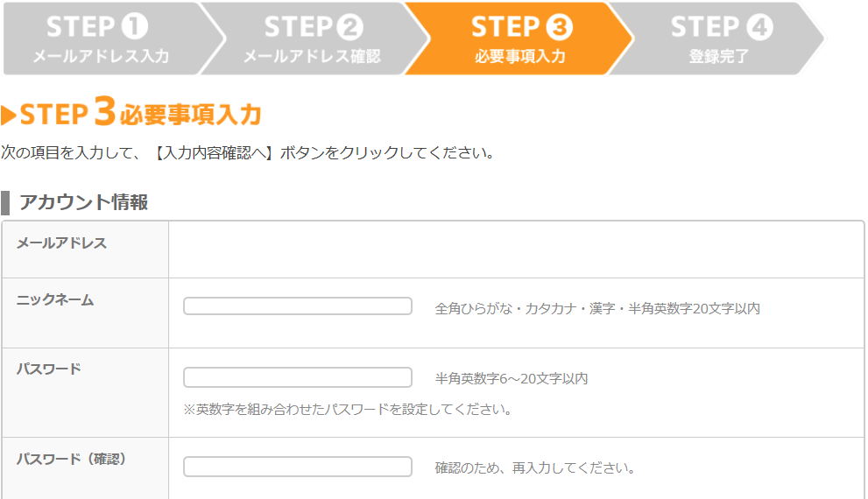
Task: Click the gray bar beside アカウント情報
Action: tap(5, 202)
